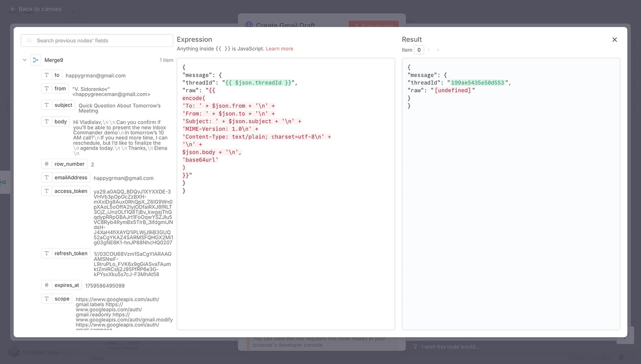The width and height of the screenshot is (641, 364).
Task: Click the Item number input showing 0
Action: 419,49
